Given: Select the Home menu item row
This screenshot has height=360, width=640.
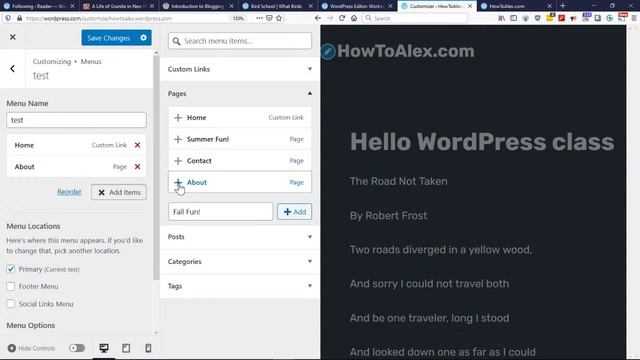Looking at the screenshot, I should coord(76,145).
